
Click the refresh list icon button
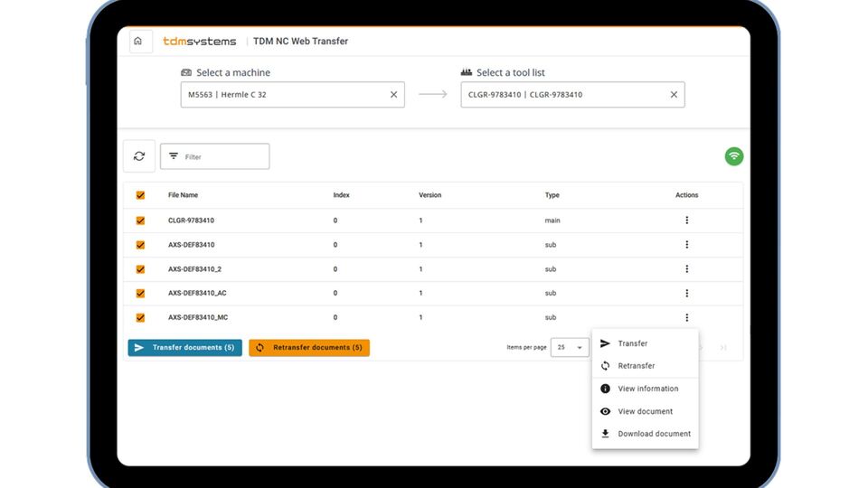[139, 156]
